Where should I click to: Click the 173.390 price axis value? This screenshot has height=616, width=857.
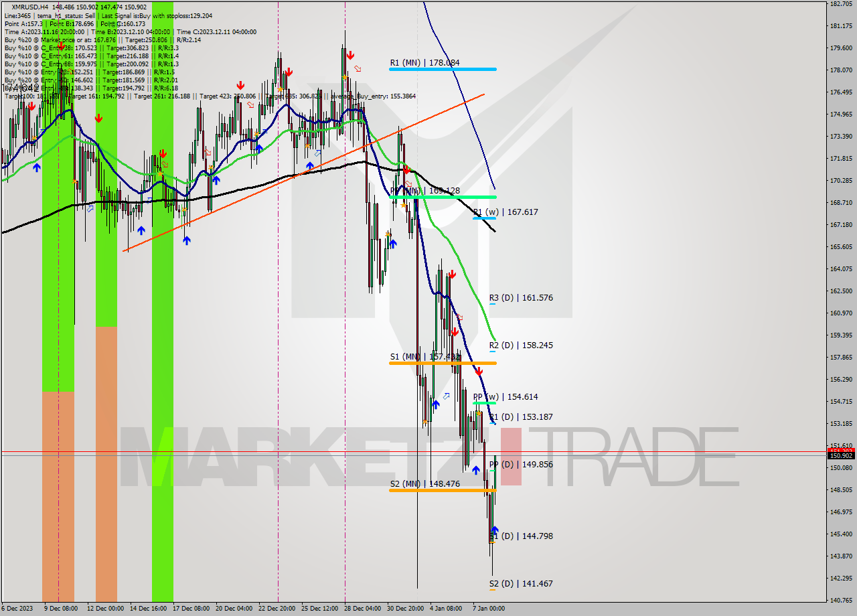click(840, 136)
